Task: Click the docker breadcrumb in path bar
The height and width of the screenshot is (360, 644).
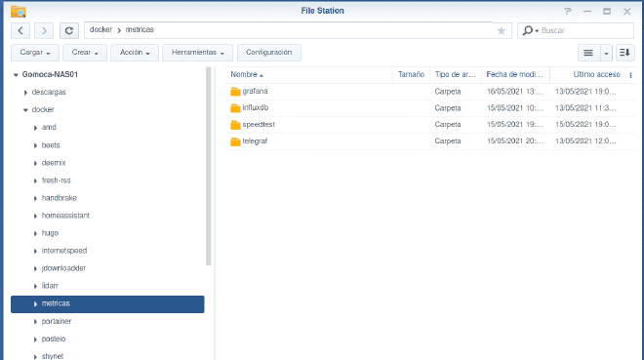Action: [101, 29]
